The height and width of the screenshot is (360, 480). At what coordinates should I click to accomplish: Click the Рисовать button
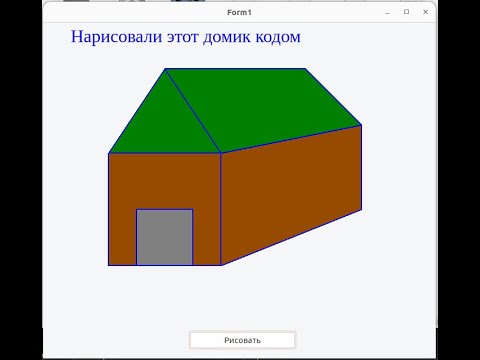point(242,340)
